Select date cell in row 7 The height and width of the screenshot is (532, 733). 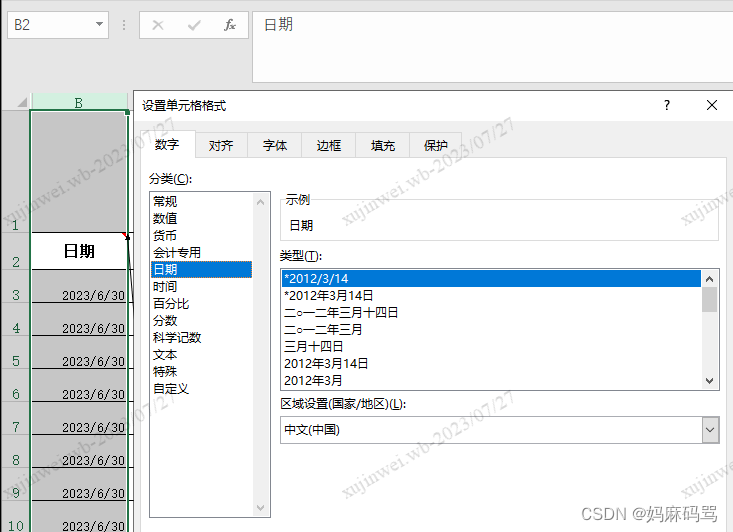[79, 418]
